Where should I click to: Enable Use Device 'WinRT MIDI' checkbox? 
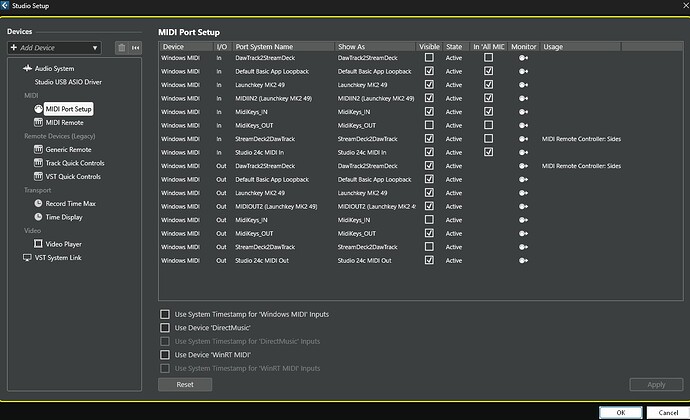point(165,355)
